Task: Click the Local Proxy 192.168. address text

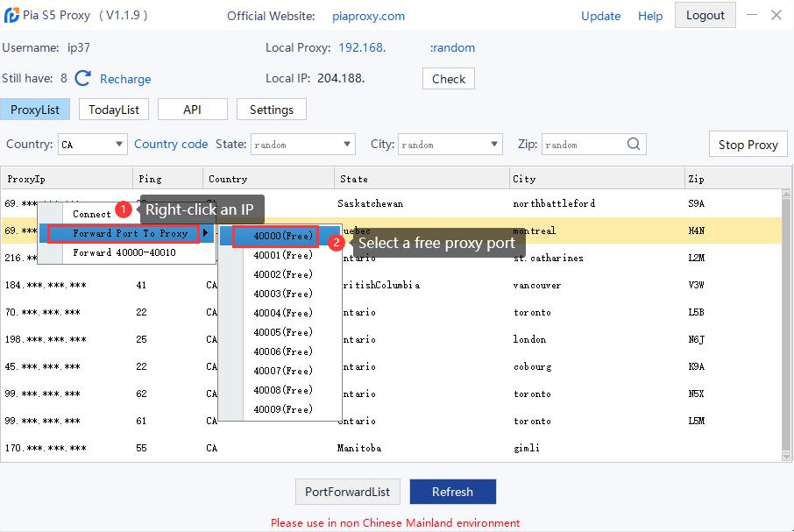Action: click(x=362, y=47)
